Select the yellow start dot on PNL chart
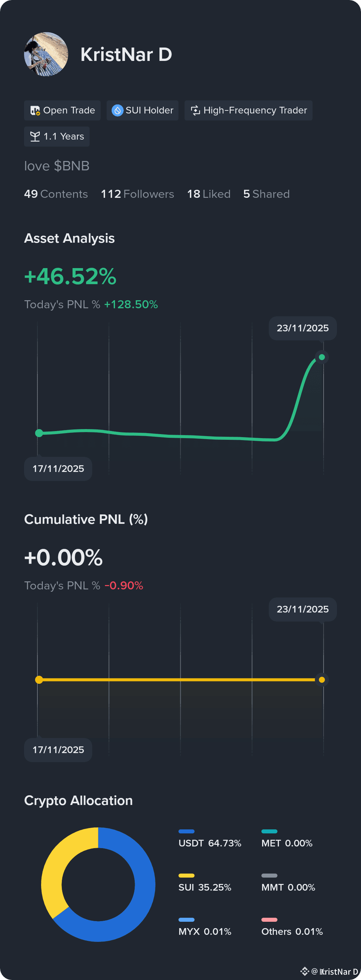 click(39, 680)
